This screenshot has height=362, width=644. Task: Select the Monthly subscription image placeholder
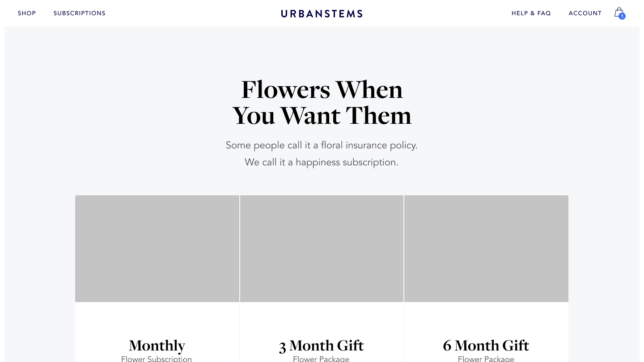[x=157, y=248]
